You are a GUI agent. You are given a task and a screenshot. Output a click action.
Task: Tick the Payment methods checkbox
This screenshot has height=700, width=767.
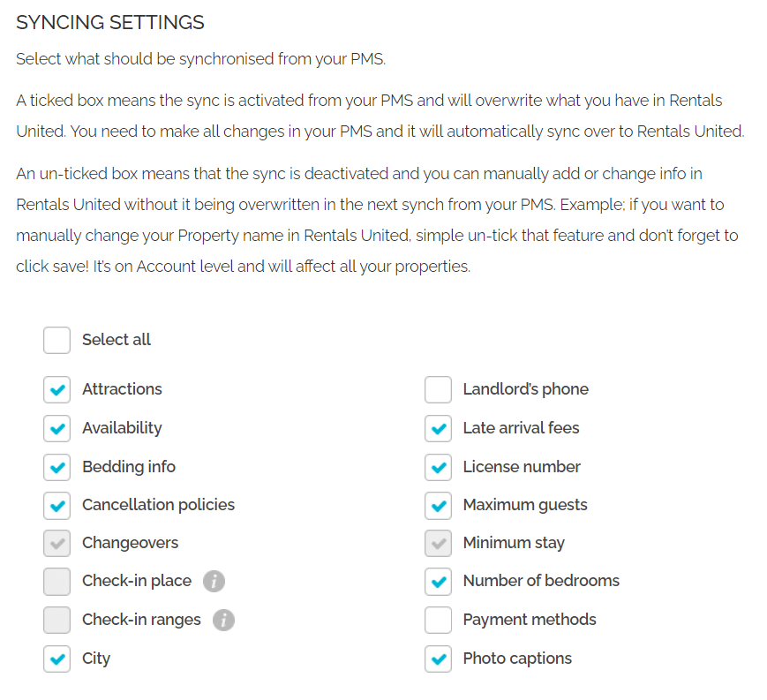click(x=438, y=621)
